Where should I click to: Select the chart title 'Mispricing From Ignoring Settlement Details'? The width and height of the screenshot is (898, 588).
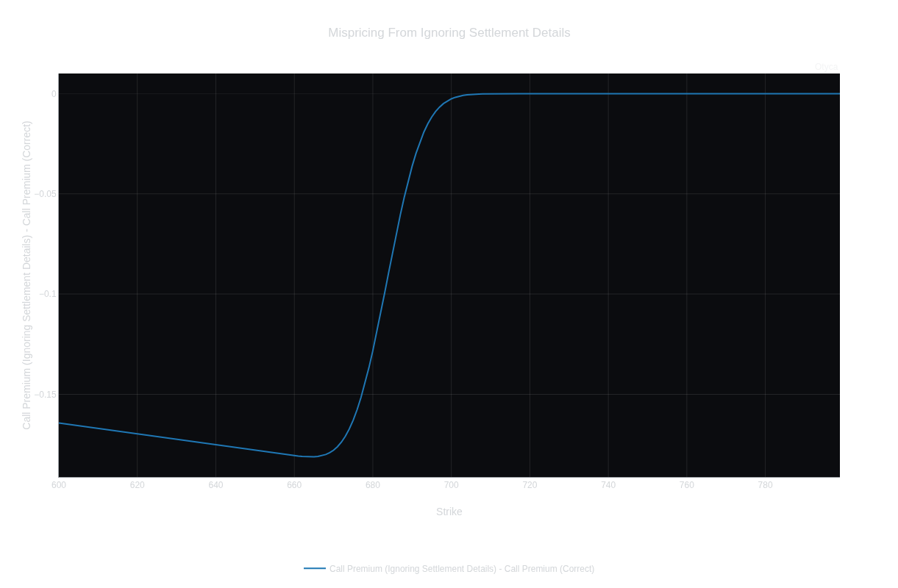(449, 33)
